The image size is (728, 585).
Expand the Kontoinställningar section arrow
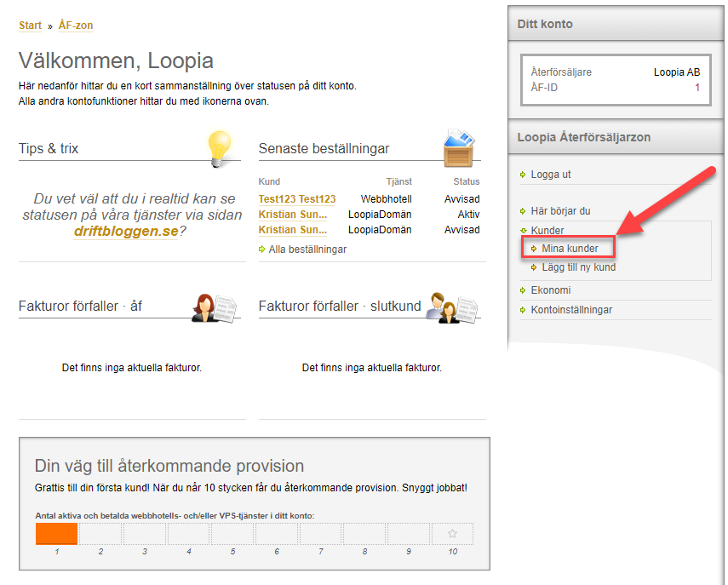[x=523, y=310]
